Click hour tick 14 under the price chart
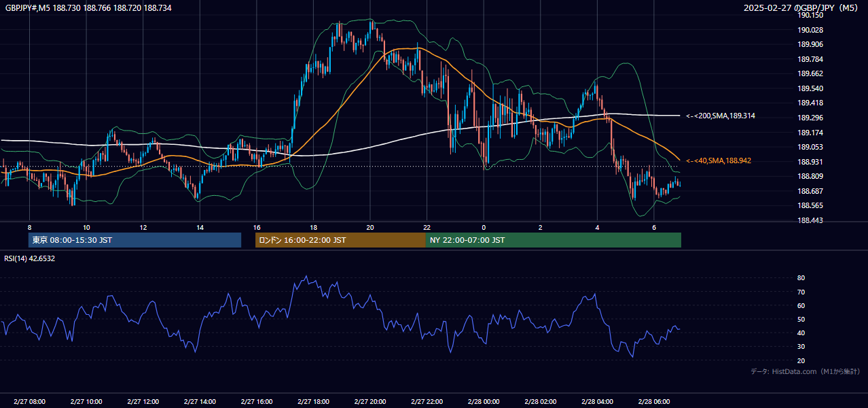Image resolution: width=868 pixels, height=408 pixels. (200, 227)
